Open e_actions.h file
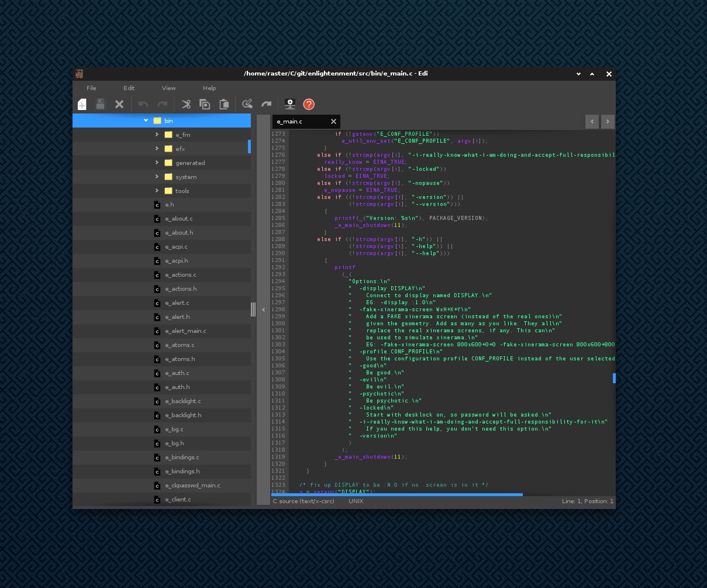The height and width of the screenshot is (588, 707). (x=161, y=289)
